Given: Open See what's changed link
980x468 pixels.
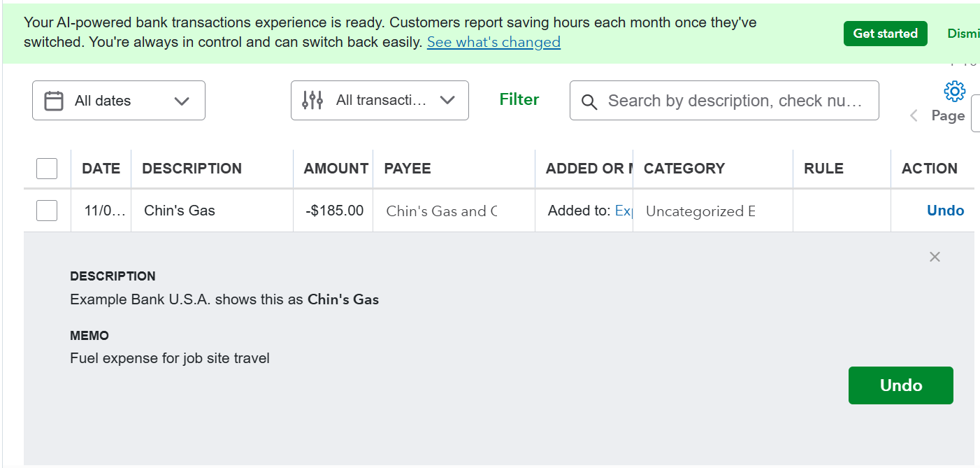Looking at the screenshot, I should (x=493, y=42).
